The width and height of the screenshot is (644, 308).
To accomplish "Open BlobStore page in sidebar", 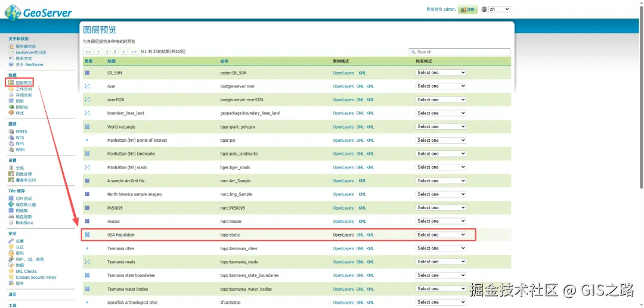I will (24, 223).
